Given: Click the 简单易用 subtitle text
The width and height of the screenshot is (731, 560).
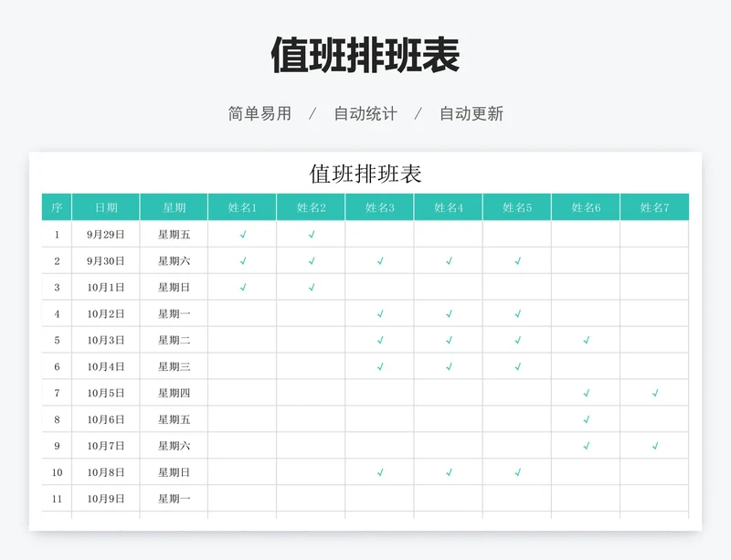Looking at the screenshot, I should click(260, 114).
